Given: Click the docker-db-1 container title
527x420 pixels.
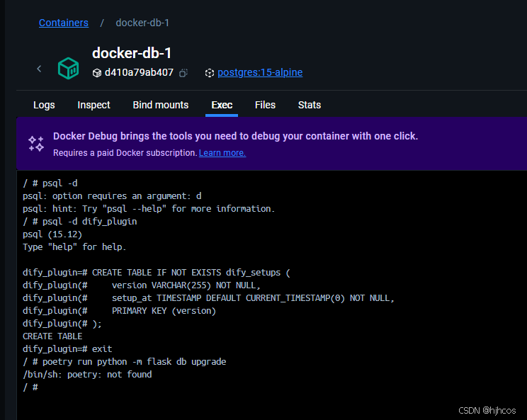Looking at the screenshot, I should (x=132, y=53).
